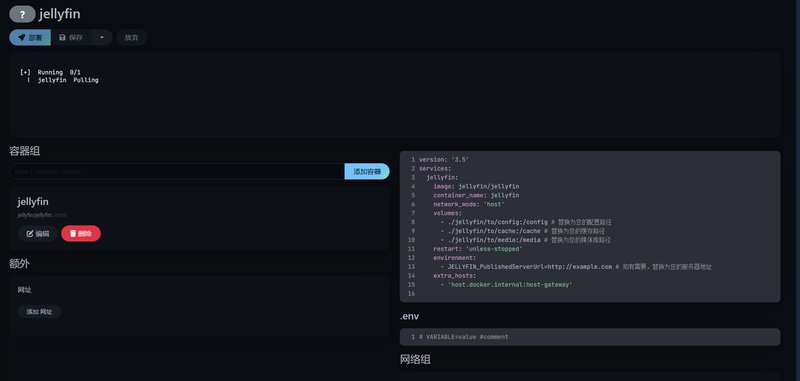Click the ./jellyfin/to/config:/config volume line

tap(526, 222)
